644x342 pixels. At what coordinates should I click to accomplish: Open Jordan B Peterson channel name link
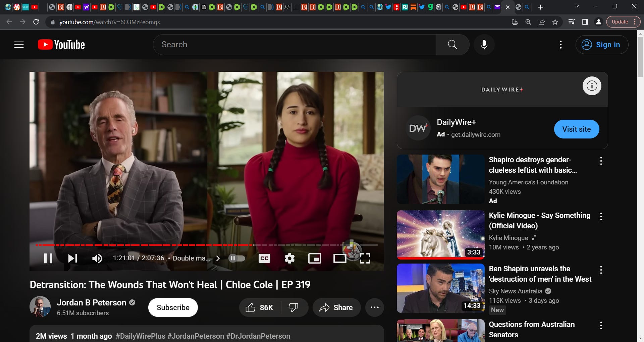91,302
